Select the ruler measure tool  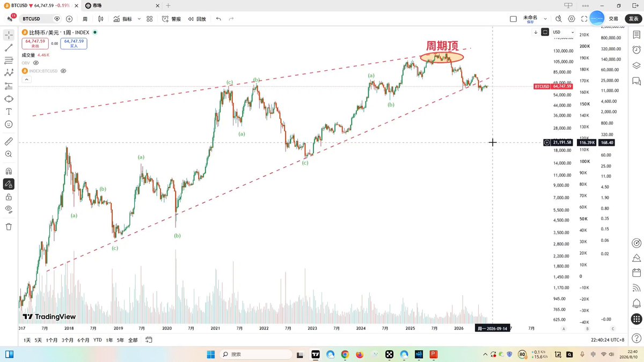(9, 142)
